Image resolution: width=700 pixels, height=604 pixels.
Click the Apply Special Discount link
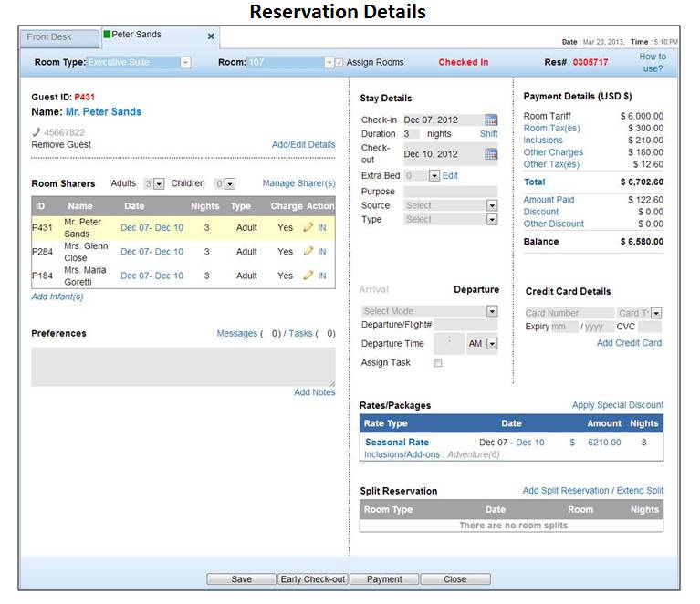pyautogui.click(x=618, y=405)
